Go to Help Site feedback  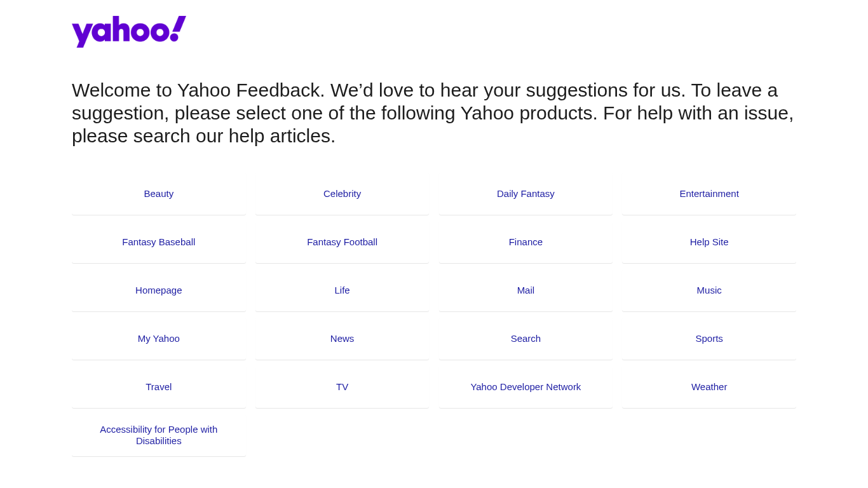(x=709, y=242)
